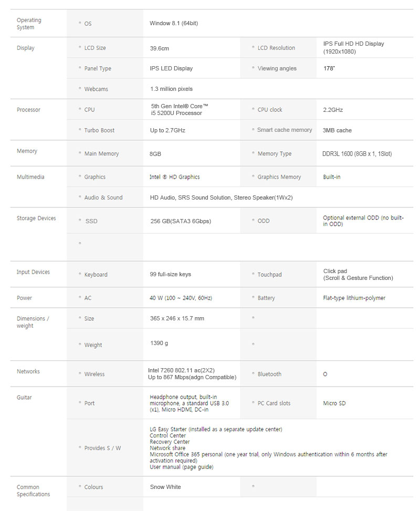Click the Webcams spec label
Viewport: 420px width, 511px height.
coord(96,89)
